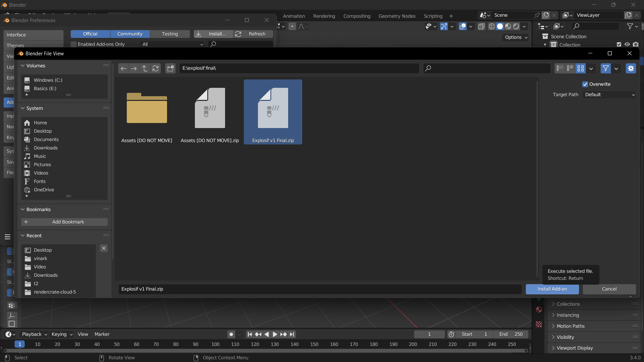This screenshot has height=362, width=644.
Task: Uncheck the Overwrite checkbox
Action: click(x=585, y=84)
